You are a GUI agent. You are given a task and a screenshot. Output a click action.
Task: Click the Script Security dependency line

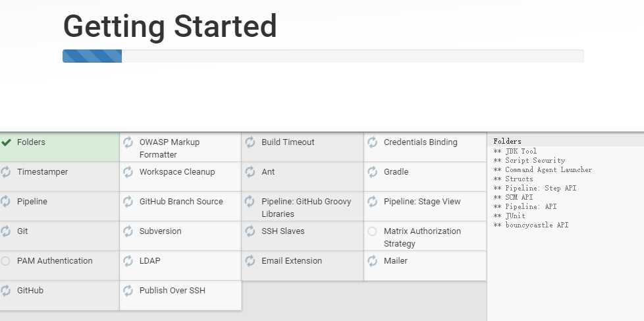click(529, 160)
